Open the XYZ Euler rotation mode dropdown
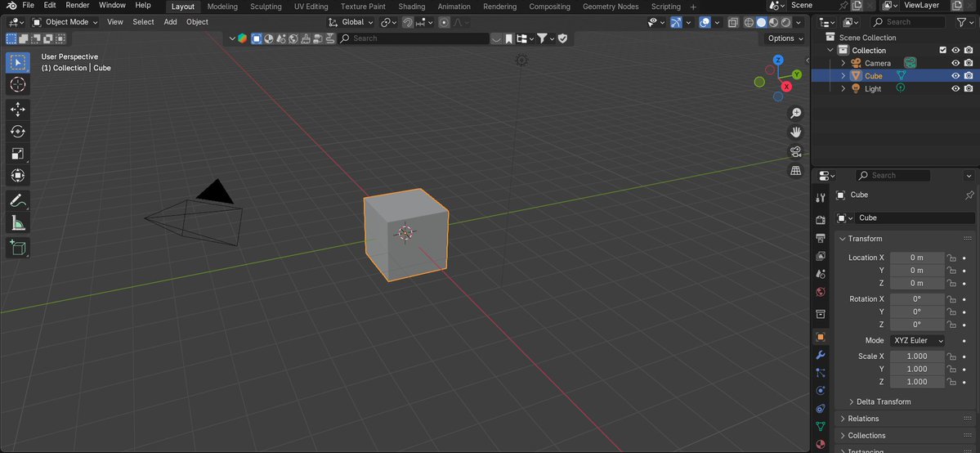Screen dimensions: 980x453 click(917, 340)
